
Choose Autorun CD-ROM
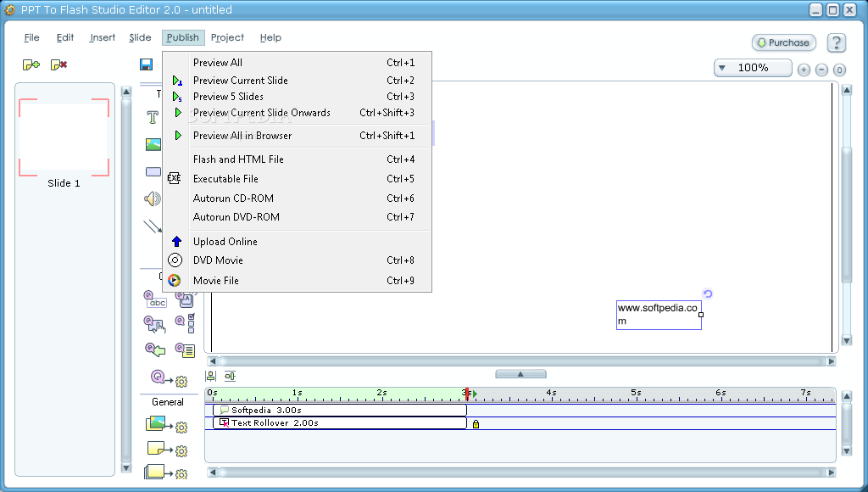coord(297,198)
